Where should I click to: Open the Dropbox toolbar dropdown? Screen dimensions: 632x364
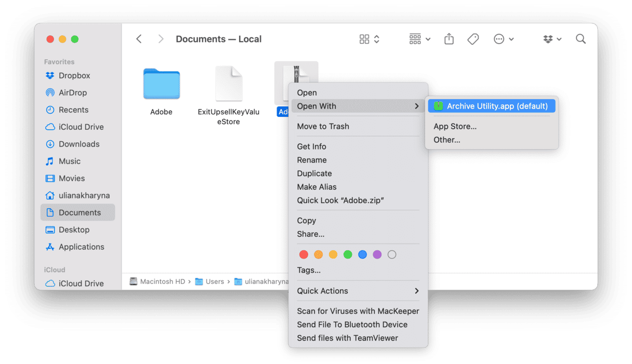(552, 39)
